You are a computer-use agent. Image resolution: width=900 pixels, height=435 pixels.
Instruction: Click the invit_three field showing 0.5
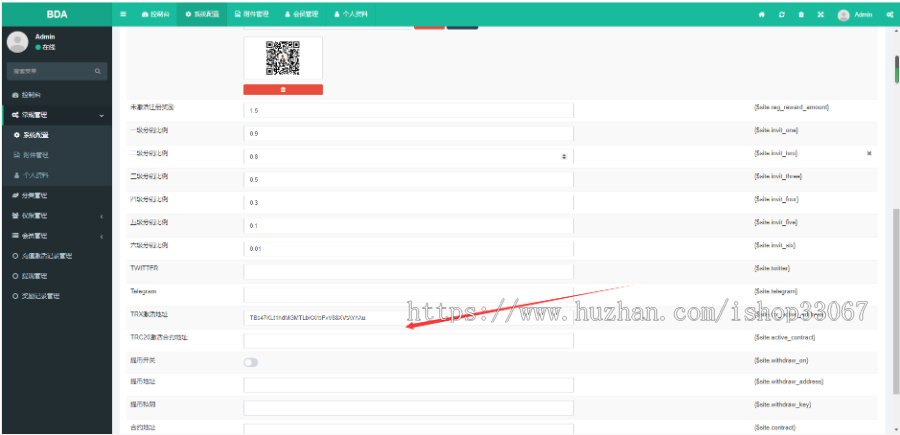coord(408,180)
